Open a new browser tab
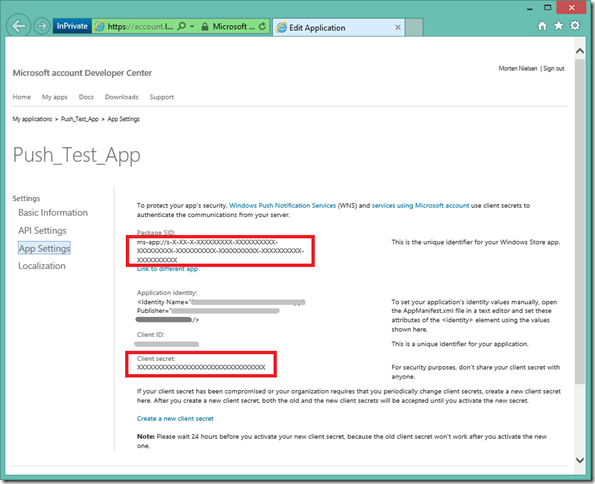This screenshot has width=595, height=484. [x=414, y=27]
